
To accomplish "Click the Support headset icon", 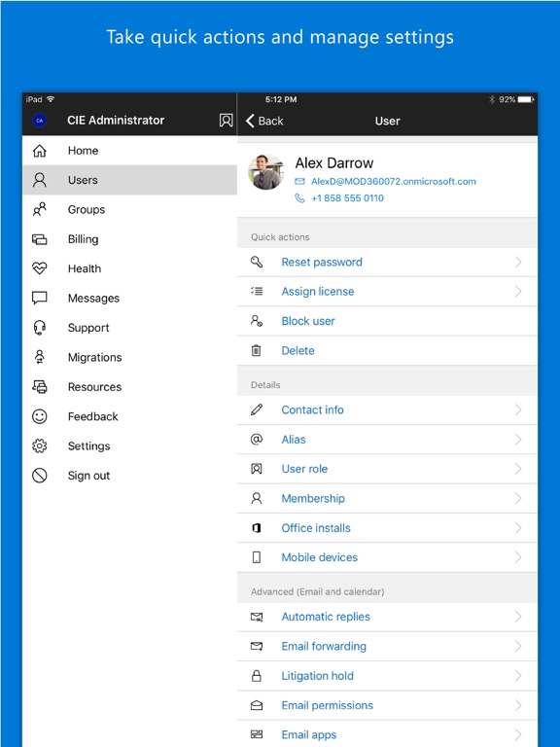I will [40, 328].
